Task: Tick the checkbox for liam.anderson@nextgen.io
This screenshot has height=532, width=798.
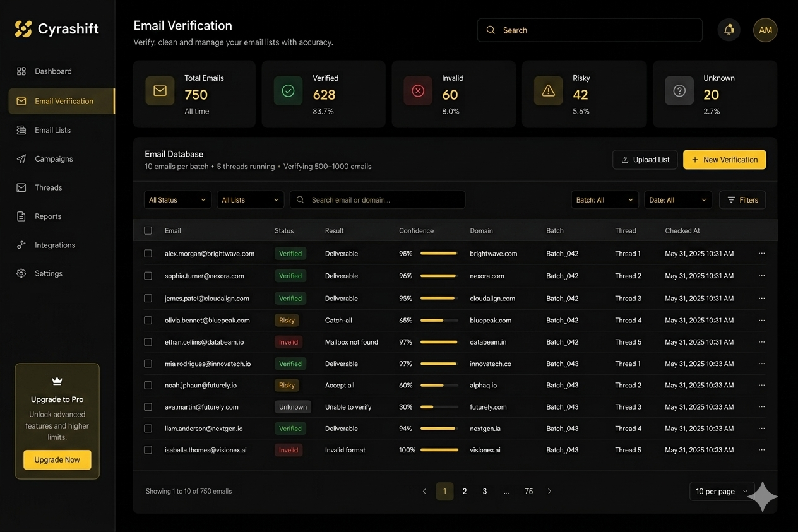Action: click(x=148, y=429)
